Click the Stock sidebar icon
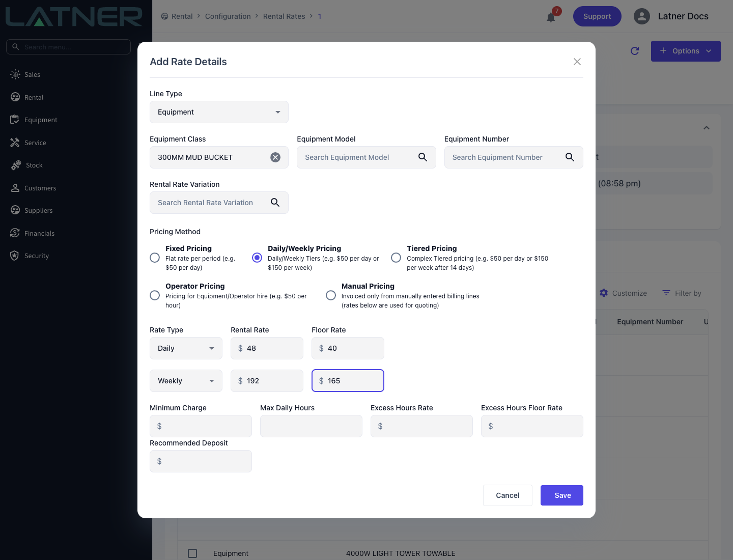Image resolution: width=733 pixels, height=560 pixels. (x=16, y=165)
